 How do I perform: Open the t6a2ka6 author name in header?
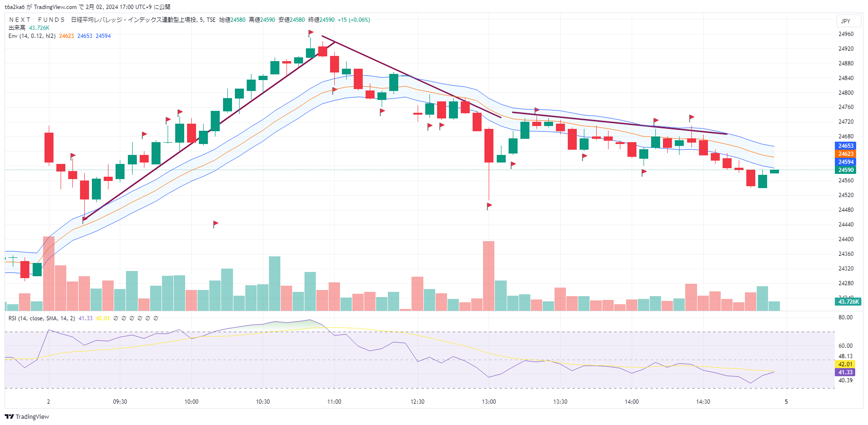[14, 7]
